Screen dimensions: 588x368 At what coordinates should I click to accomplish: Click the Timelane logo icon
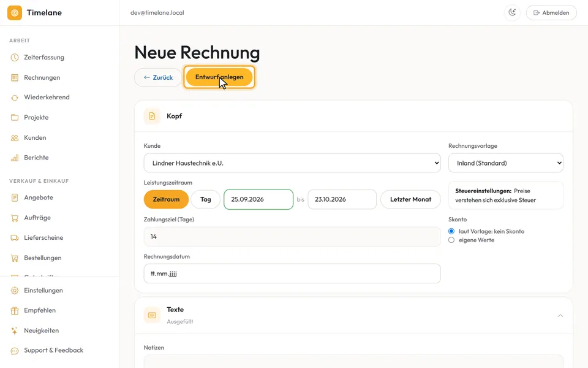pyautogui.click(x=15, y=13)
